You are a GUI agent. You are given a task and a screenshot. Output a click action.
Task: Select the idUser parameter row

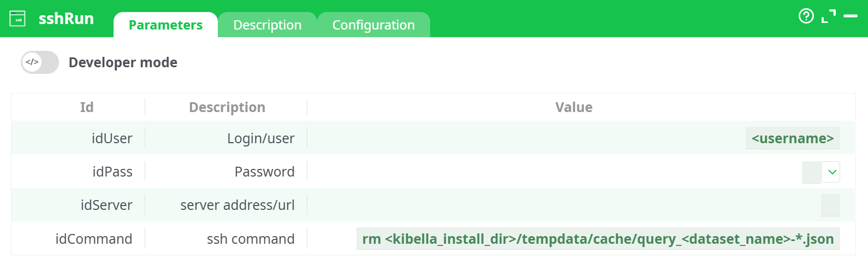112,138
